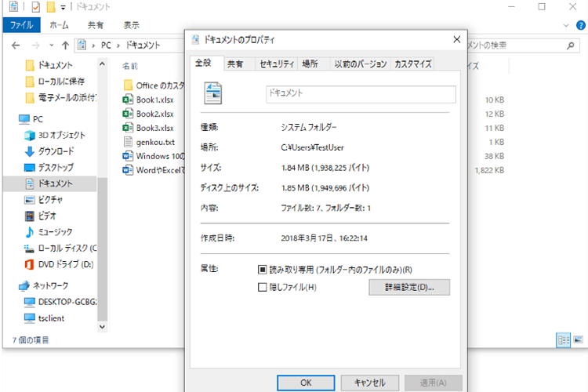The image size is (588, 392).
Task: Click the キャンセル button
Action: [370, 383]
